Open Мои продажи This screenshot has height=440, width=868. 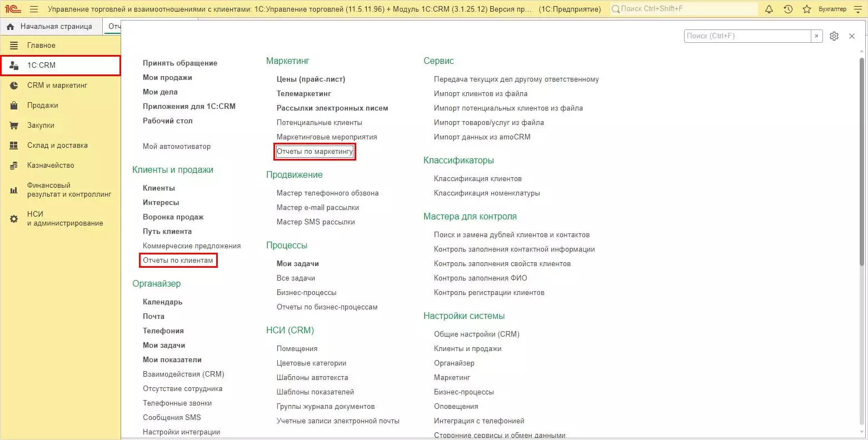pyautogui.click(x=167, y=77)
